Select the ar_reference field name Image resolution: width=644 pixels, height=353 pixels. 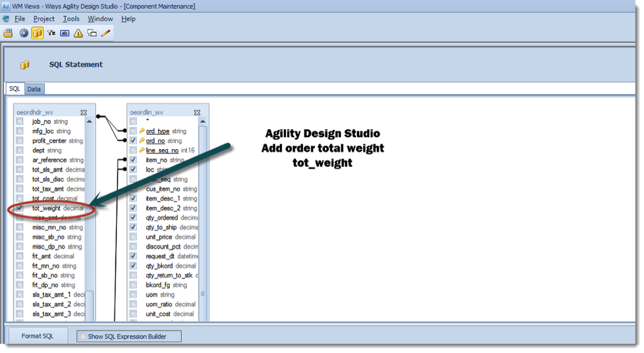[50, 160]
